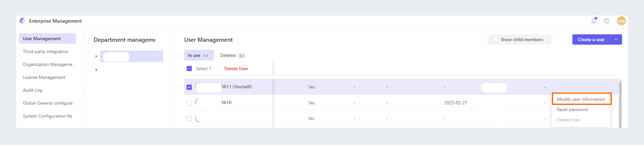Collapse the department panel with circle handle
The image size is (644, 146).
(174, 40)
